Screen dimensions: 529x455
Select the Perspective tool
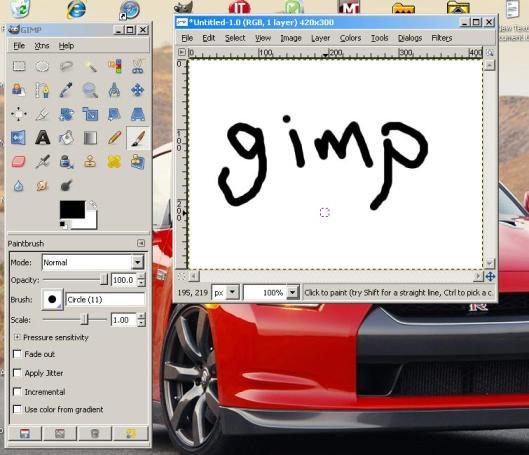pos(138,114)
